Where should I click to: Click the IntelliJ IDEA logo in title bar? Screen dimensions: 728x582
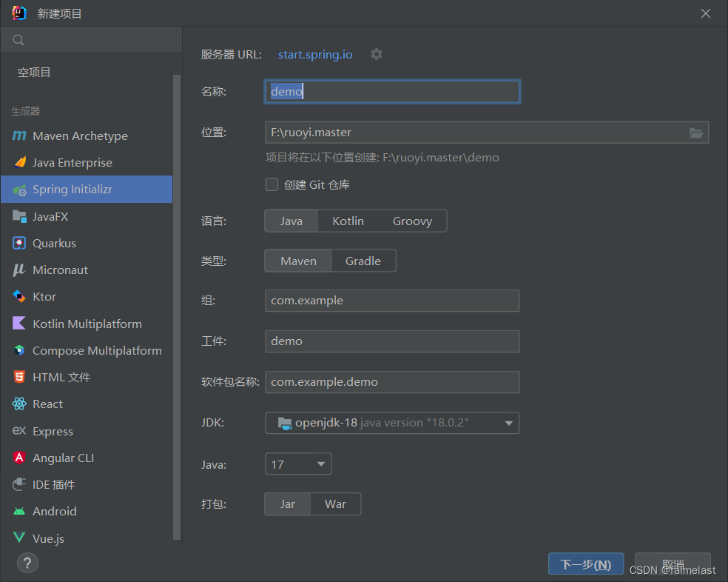click(19, 13)
